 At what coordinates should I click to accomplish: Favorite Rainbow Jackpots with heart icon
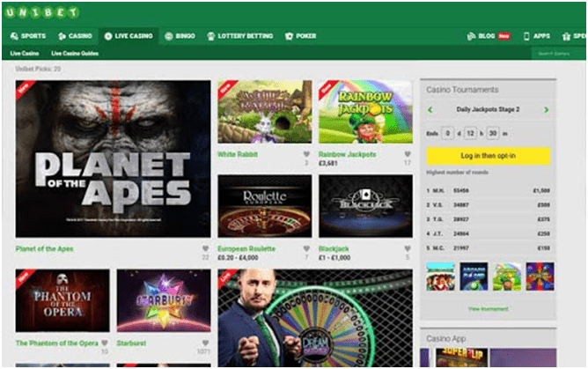point(408,154)
